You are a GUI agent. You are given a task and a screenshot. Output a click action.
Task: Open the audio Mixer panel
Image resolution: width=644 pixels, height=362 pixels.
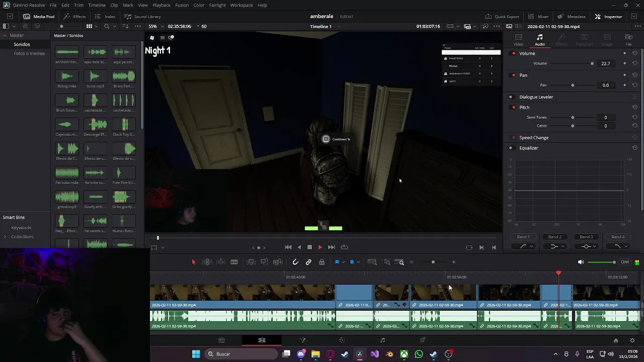pyautogui.click(x=538, y=17)
